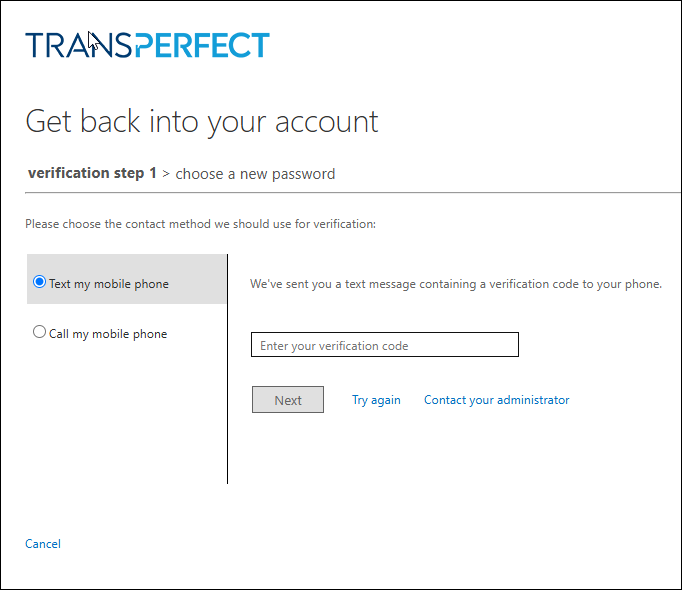Image resolution: width=682 pixels, height=590 pixels.
Task: Click the TransPerfect logo
Action: tap(147, 45)
